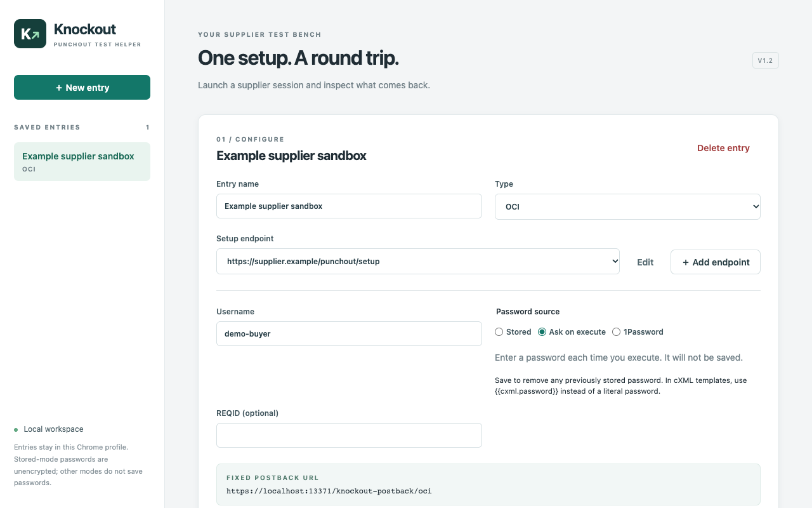The height and width of the screenshot is (508, 812).
Task: Click the One setup. A round trip. heading
Action: tap(298, 58)
